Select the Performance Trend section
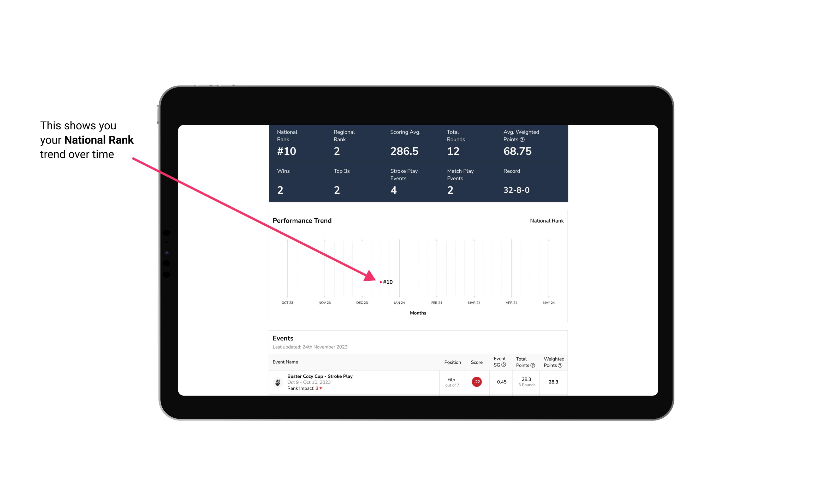Screen dimensions: 830x504 [418, 267]
